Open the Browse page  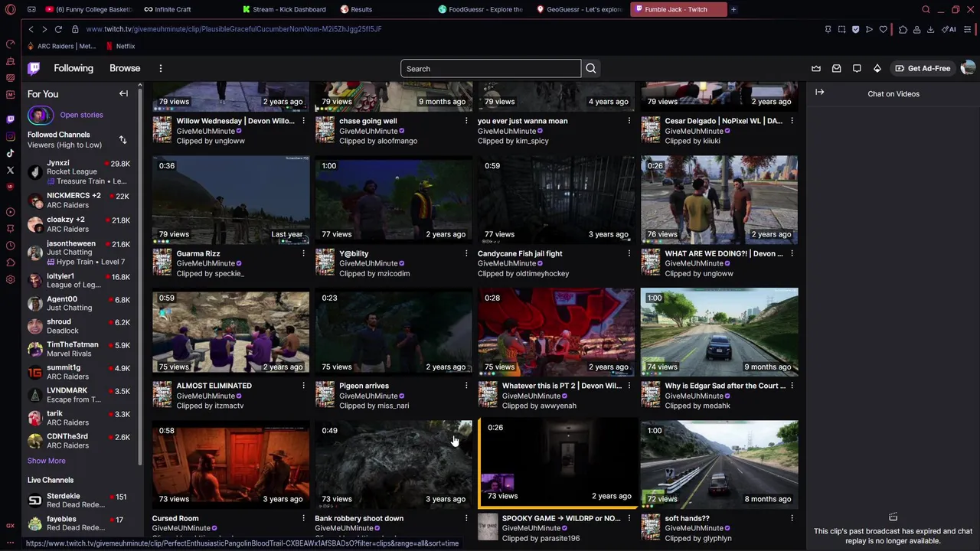point(125,68)
